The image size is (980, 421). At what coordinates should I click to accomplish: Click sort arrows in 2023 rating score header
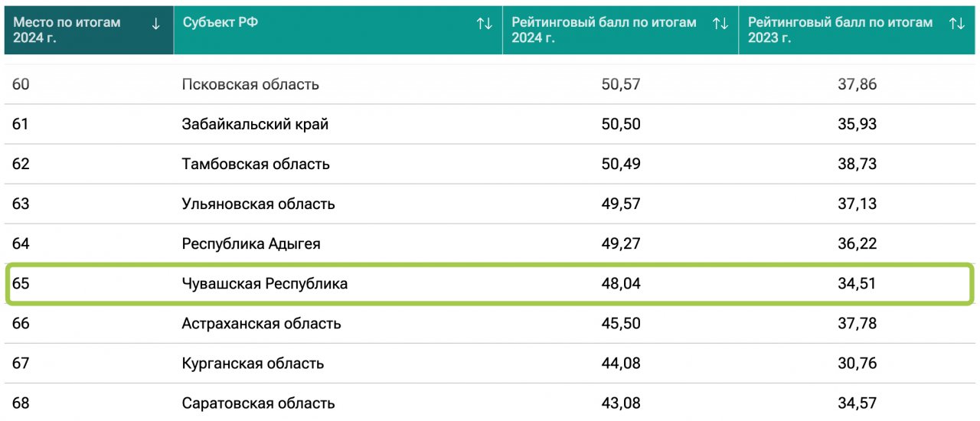pyautogui.click(x=956, y=24)
